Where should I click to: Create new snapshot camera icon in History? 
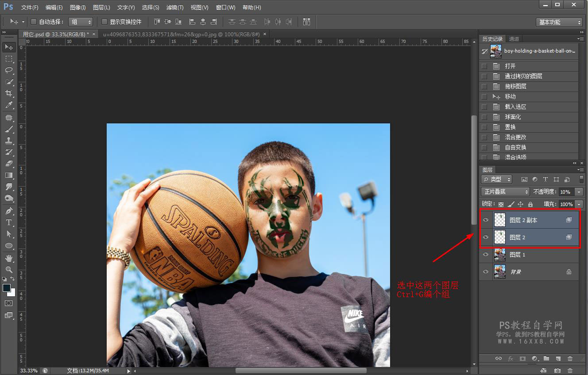558,370
